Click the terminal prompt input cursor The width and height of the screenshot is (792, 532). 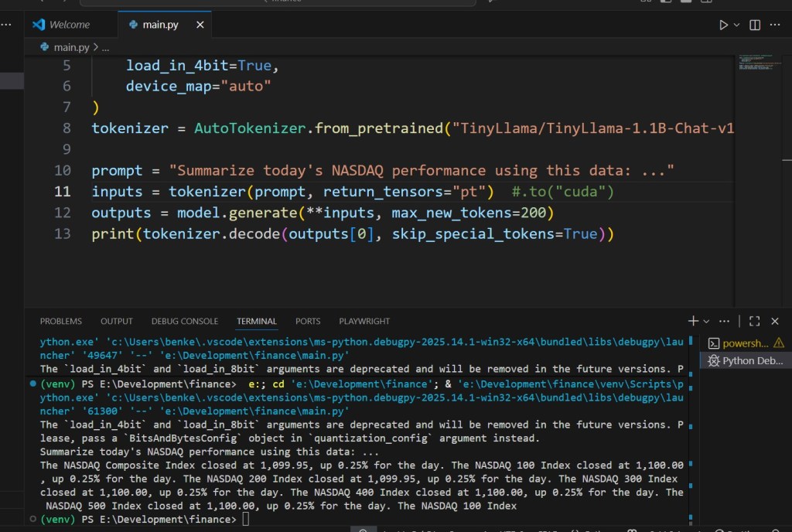point(245,519)
